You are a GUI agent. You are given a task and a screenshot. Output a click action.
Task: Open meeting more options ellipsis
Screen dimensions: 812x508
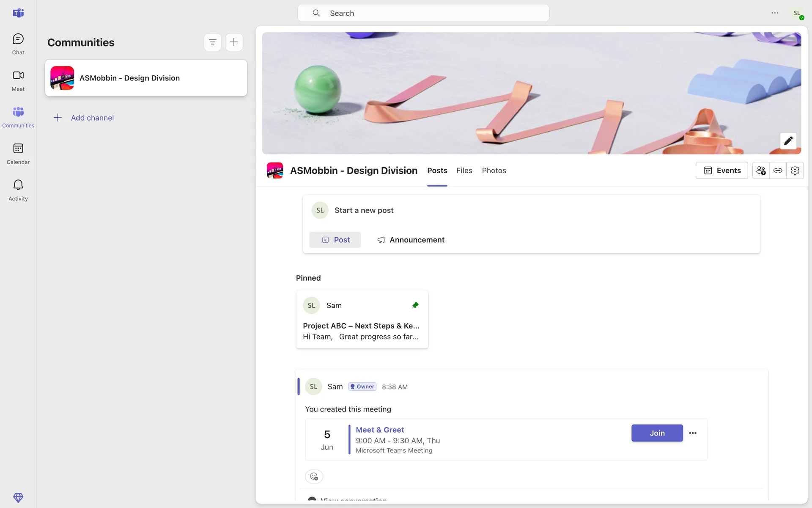tap(692, 433)
